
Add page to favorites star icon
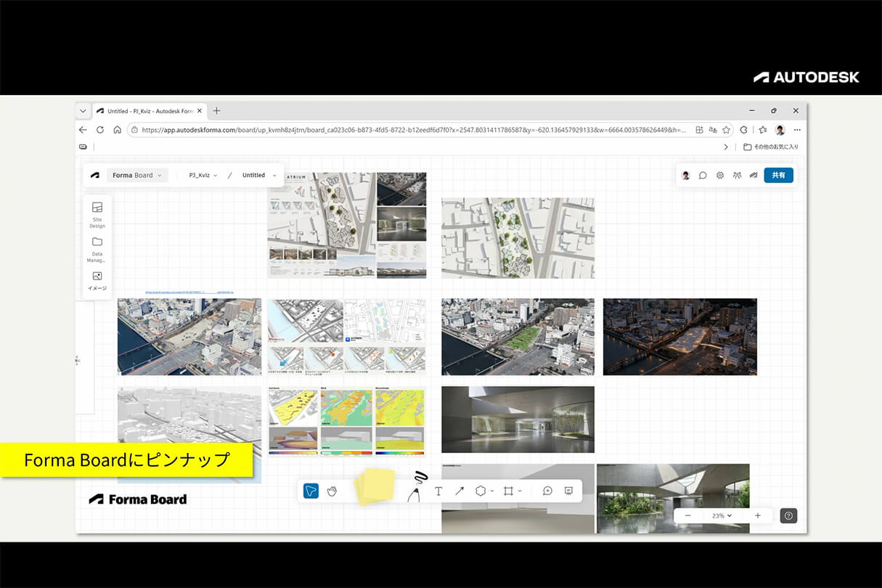point(726,130)
